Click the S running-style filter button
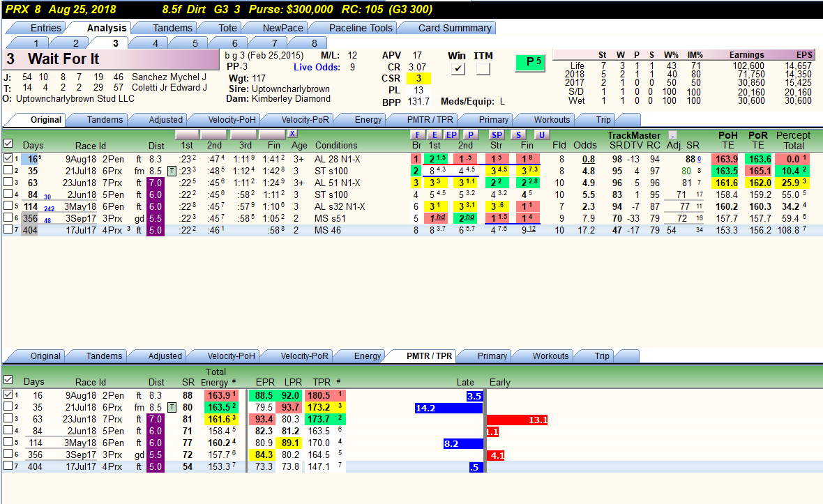 point(518,135)
